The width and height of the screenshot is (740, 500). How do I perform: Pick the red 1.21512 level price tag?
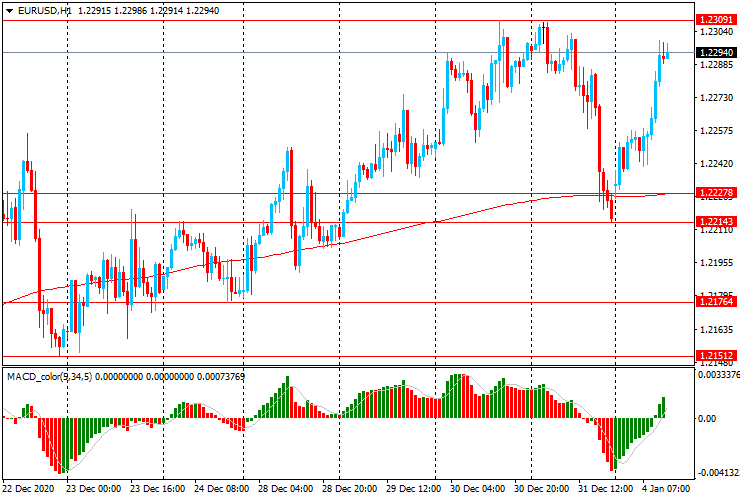(716, 356)
